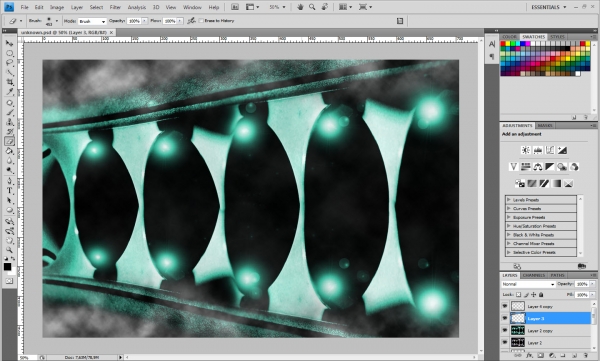The image size is (600, 361).
Task: Select the Paint Bucket tool
Action: click(x=9, y=151)
